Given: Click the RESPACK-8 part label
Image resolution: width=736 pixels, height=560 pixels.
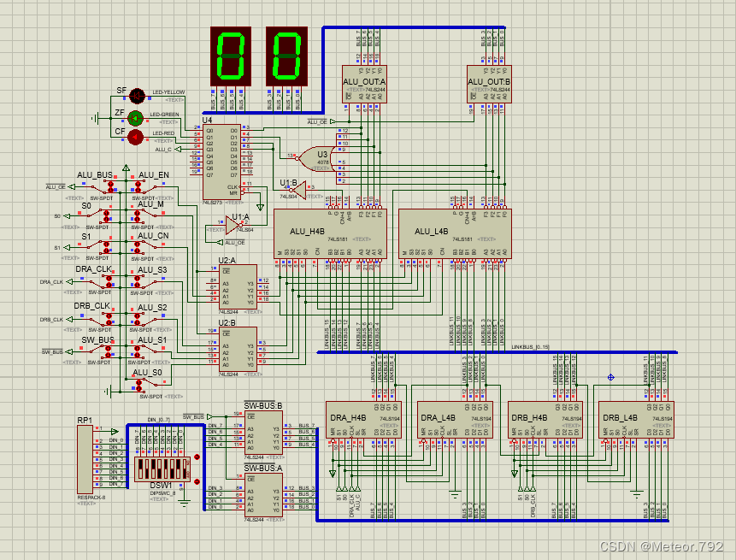Looking at the screenshot, I should tap(91, 498).
